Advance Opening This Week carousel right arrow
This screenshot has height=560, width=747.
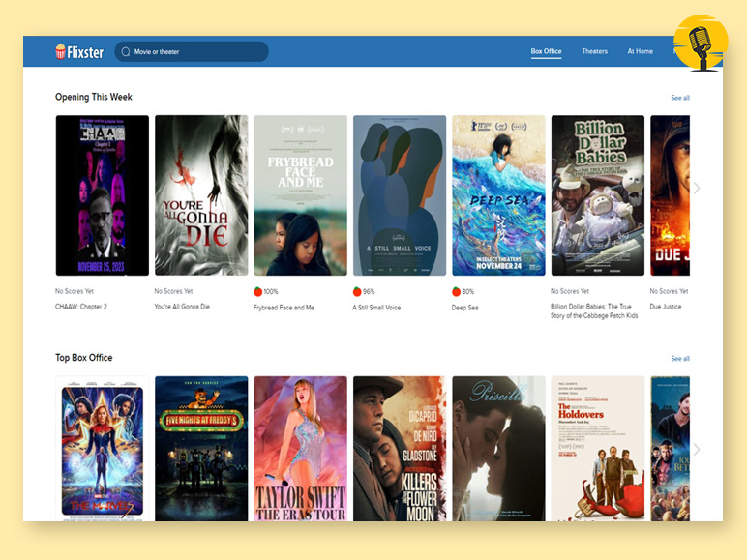[697, 188]
